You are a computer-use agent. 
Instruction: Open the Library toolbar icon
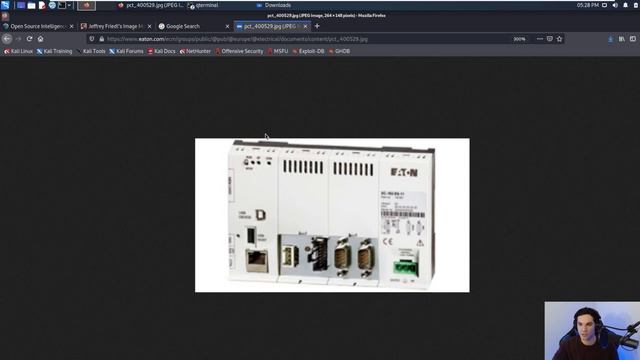click(x=622, y=39)
